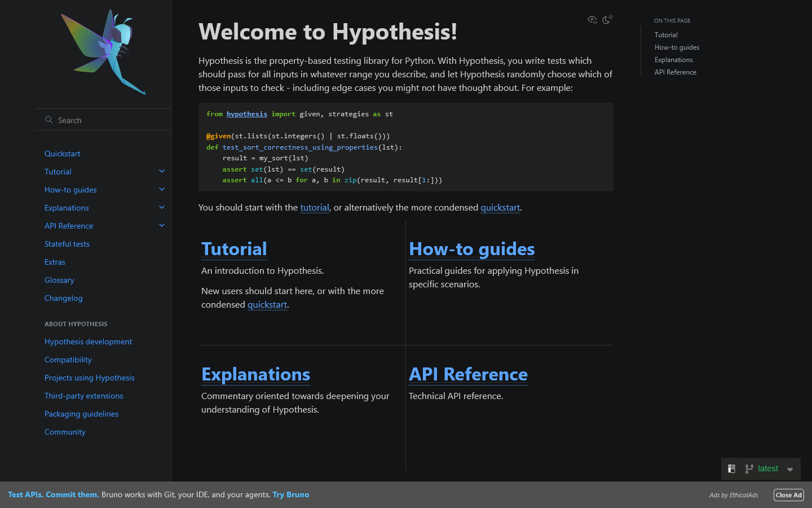Open the Tutorial card heading
Image resolution: width=812 pixels, height=508 pixels.
(234, 249)
